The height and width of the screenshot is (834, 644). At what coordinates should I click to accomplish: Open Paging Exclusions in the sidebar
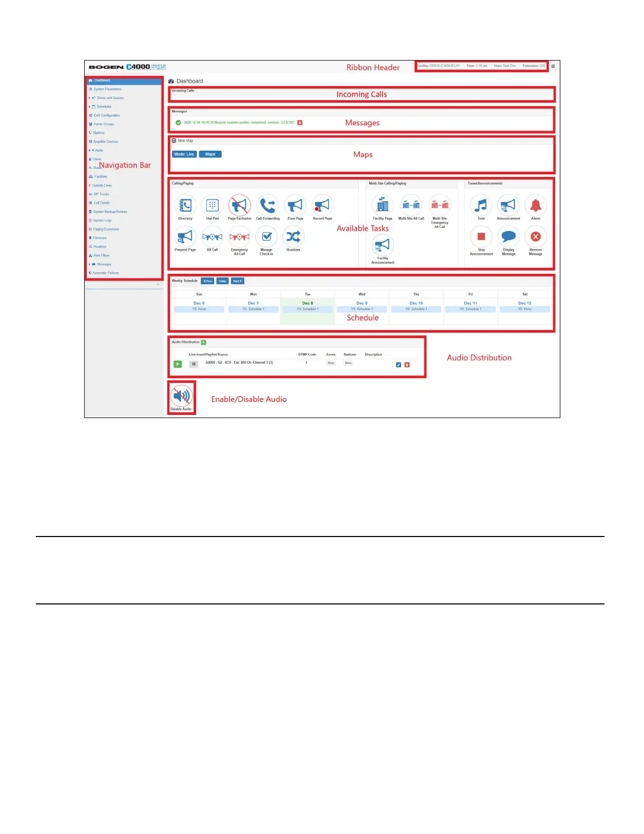106,229
